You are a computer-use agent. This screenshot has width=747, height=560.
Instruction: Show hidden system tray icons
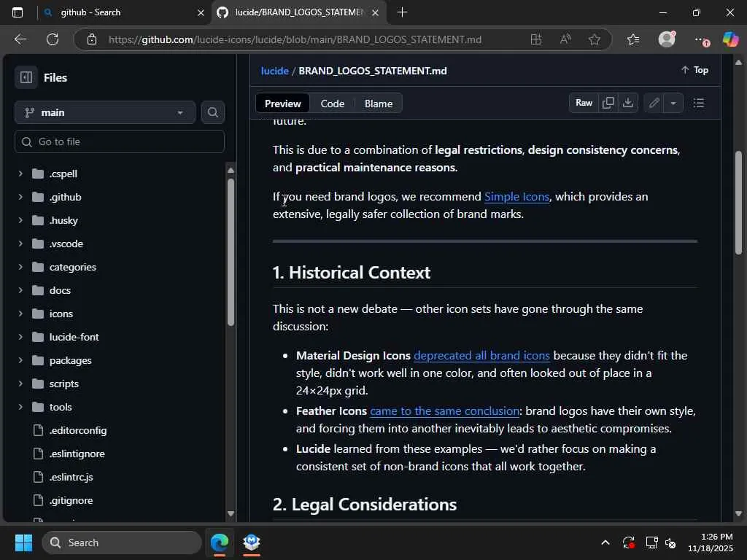[x=605, y=542]
